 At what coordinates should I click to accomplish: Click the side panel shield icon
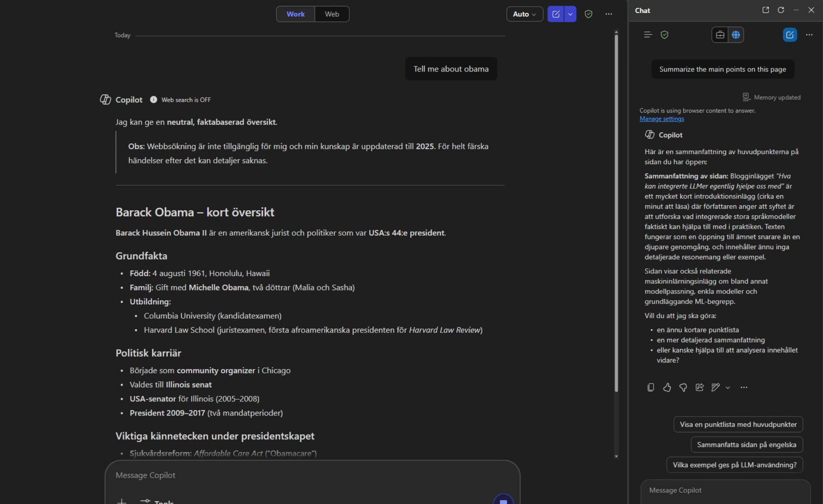[664, 35]
